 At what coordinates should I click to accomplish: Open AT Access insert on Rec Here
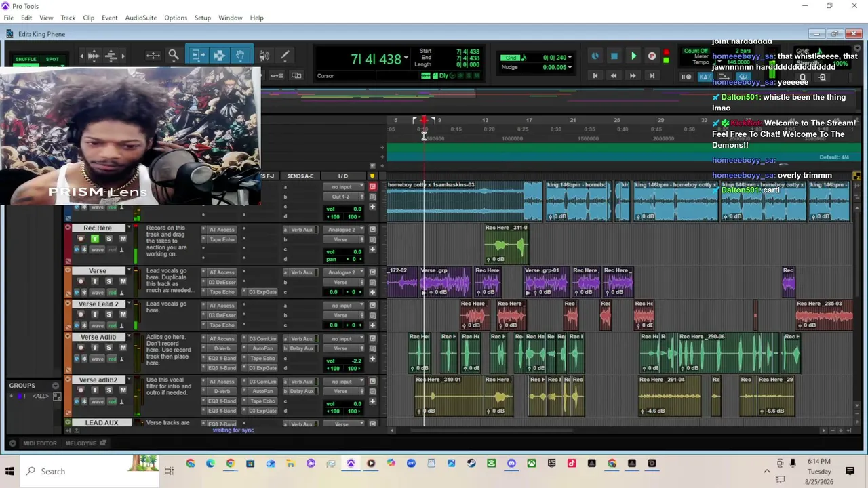click(221, 230)
